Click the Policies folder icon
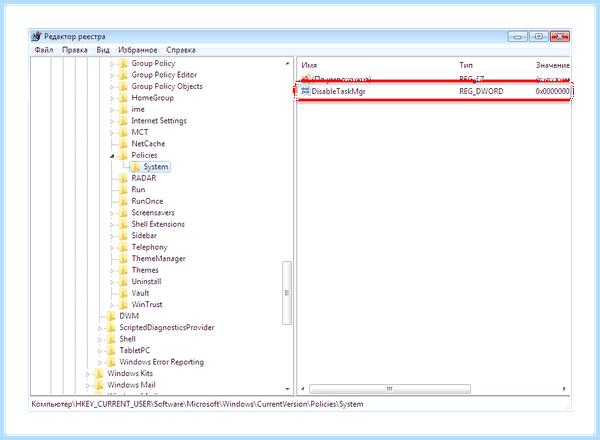Viewport: 600px width, 440px height. click(123, 155)
